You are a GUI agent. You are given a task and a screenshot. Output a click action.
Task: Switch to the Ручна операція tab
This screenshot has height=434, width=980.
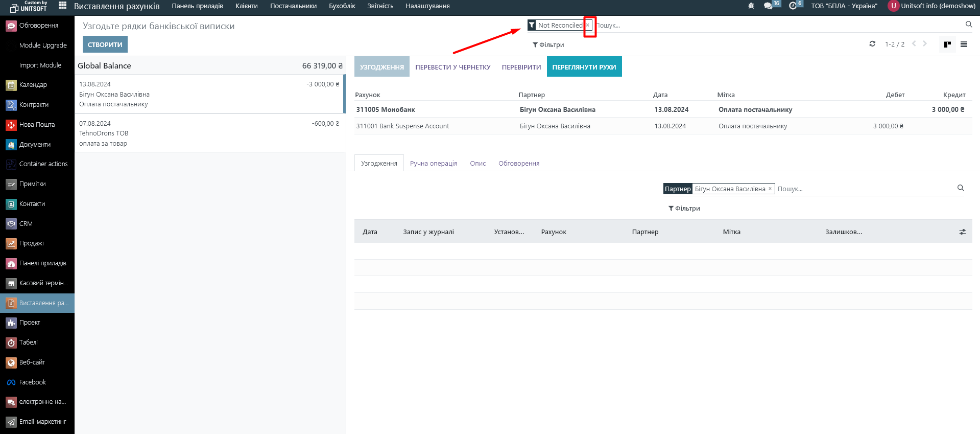(x=433, y=164)
